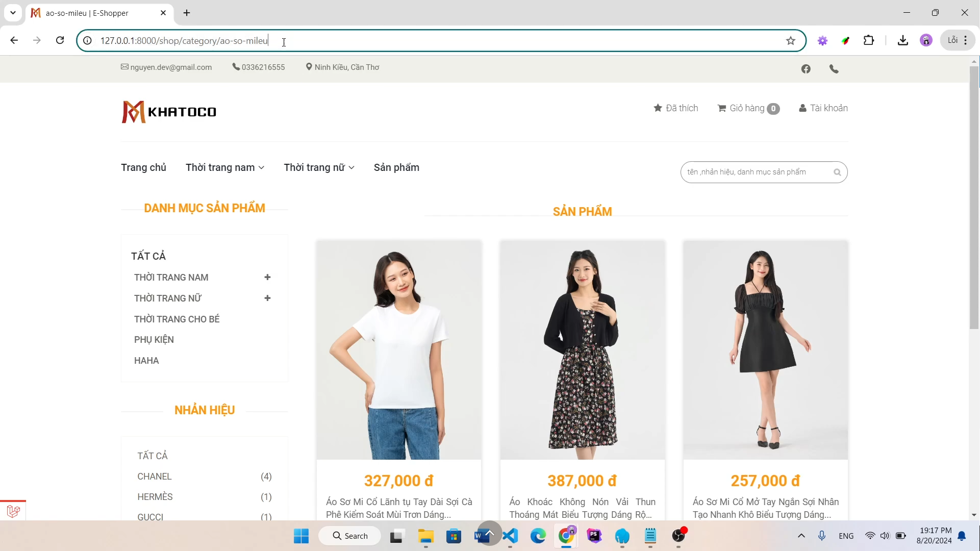Click the profile avatar icon
Screen dimensions: 980x551
[x=926, y=40]
